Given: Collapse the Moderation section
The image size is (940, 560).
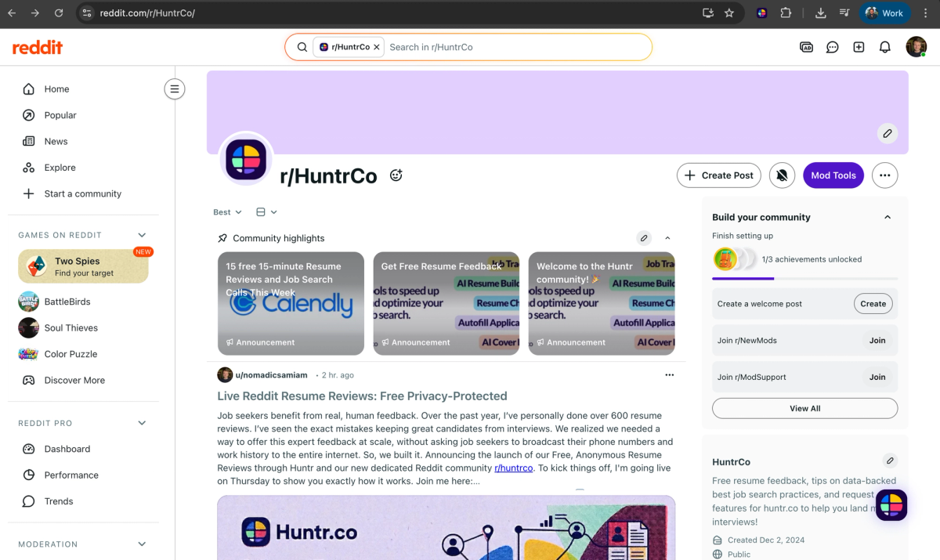Looking at the screenshot, I should point(142,544).
